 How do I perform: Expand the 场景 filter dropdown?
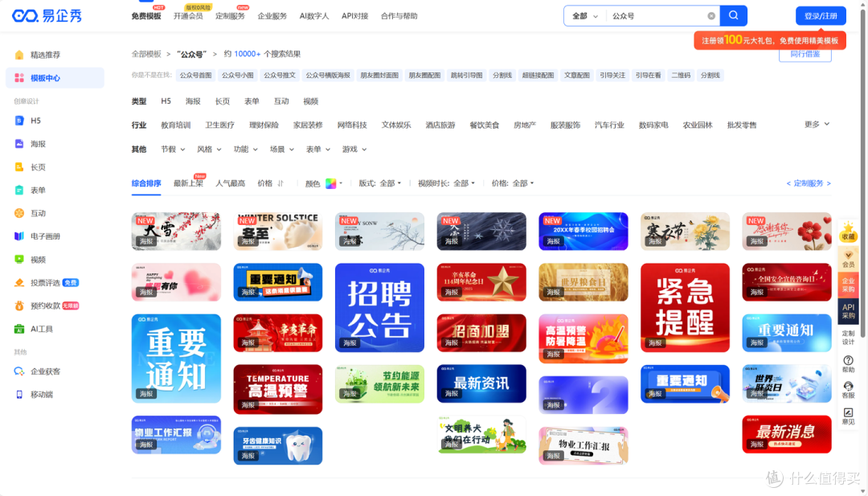coord(282,150)
